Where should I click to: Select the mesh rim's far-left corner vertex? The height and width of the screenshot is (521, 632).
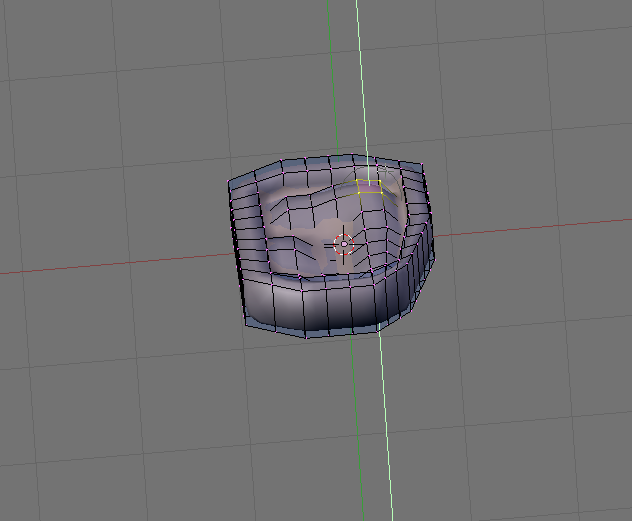229,181
